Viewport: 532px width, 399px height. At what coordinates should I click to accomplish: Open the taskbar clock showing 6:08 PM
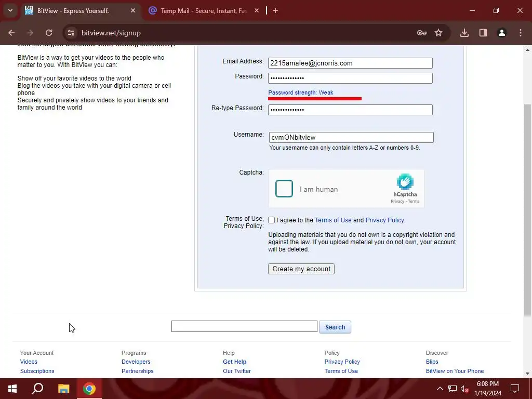(488, 389)
